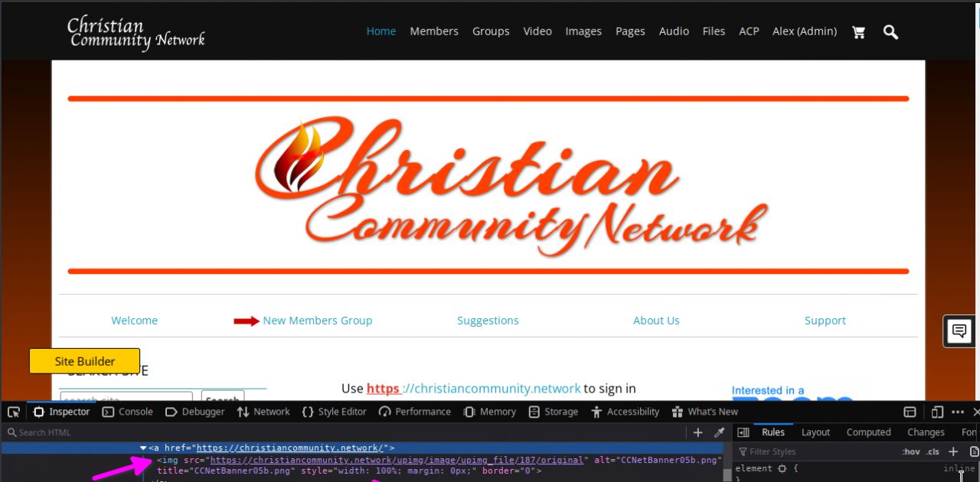Open the Storage tab
Viewport: 980px width, 482px height.
[554, 412]
